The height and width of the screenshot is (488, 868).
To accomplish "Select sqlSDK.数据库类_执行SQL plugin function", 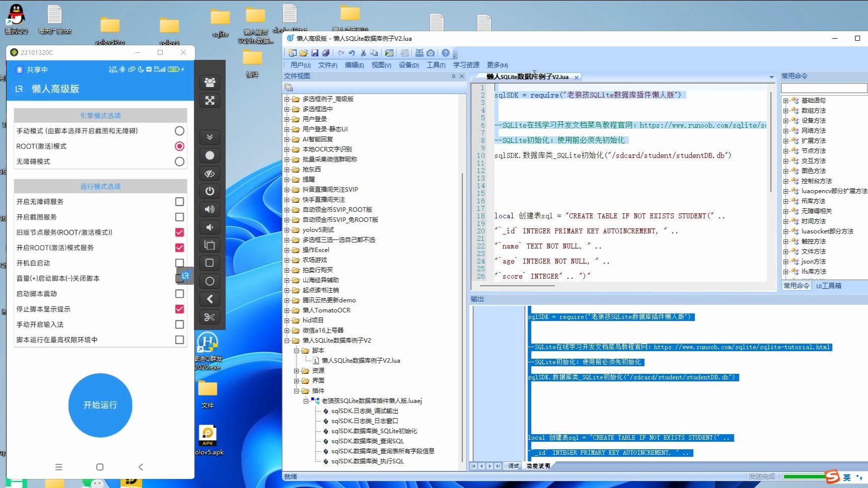I will 367,461.
